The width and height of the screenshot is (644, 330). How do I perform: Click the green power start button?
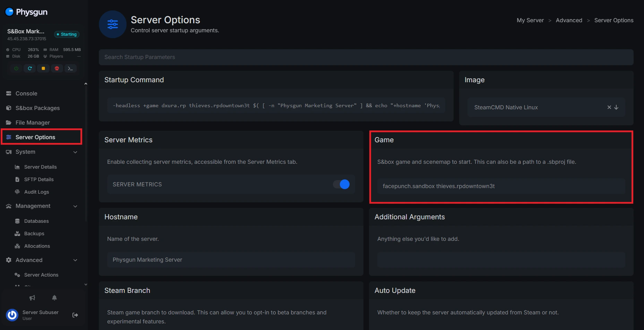pos(16,68)
